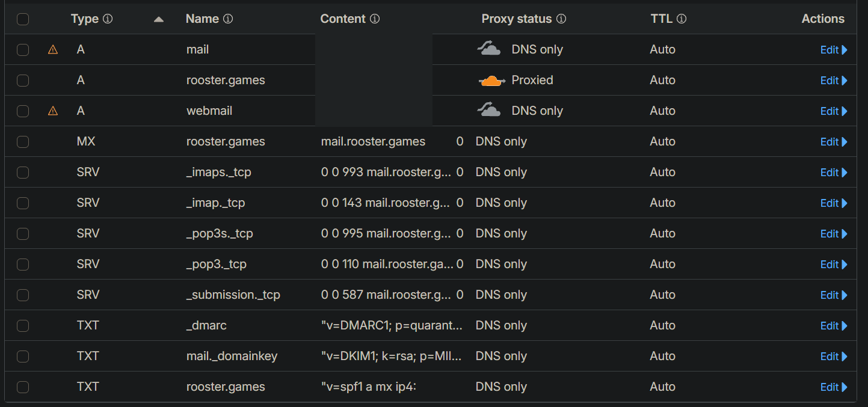
Task: Tick the checkbox for _imaps._tcp SRV record
Action: 23,173
